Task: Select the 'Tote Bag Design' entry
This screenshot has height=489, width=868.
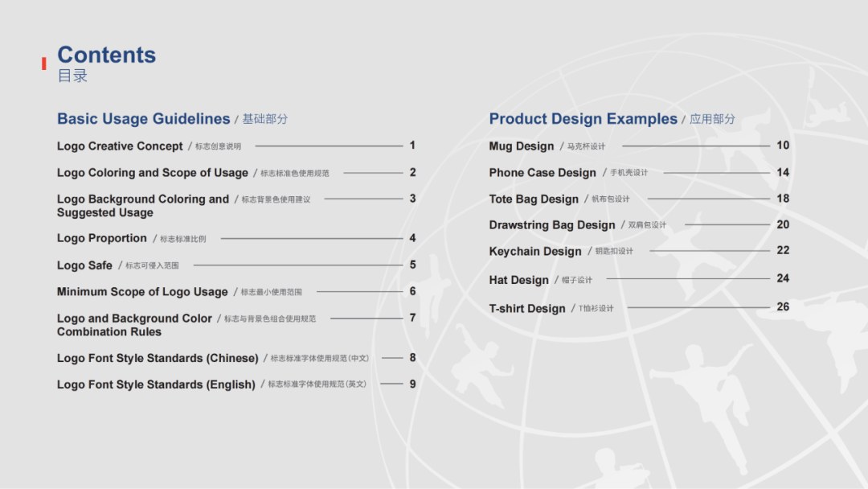Action: [x=534, y=199]
